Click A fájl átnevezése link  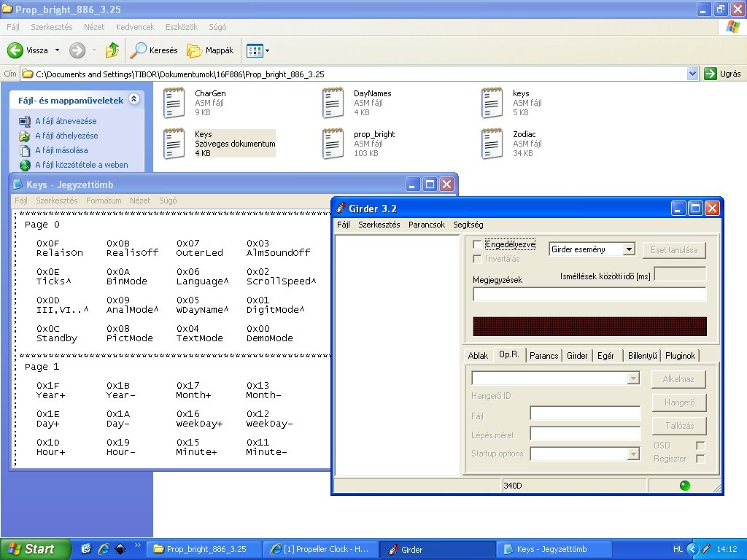pyautogui.click(x=66, y=121)
